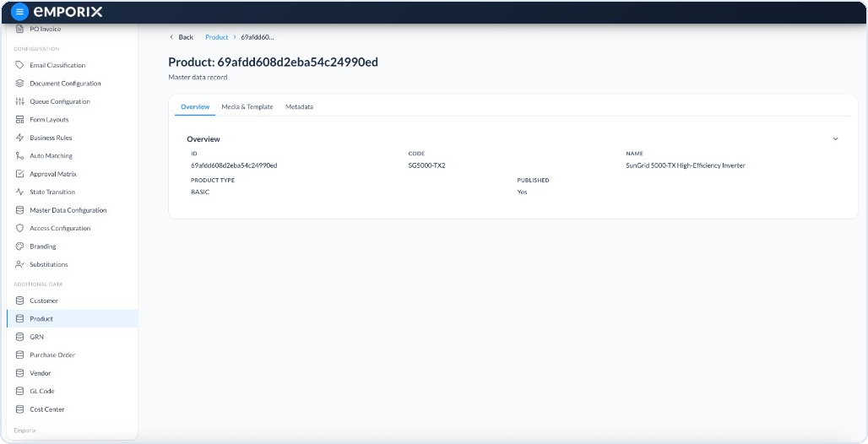Click the hamburger menu button
The width and height of the screenshot is (868, 444).
coord(19,12)
